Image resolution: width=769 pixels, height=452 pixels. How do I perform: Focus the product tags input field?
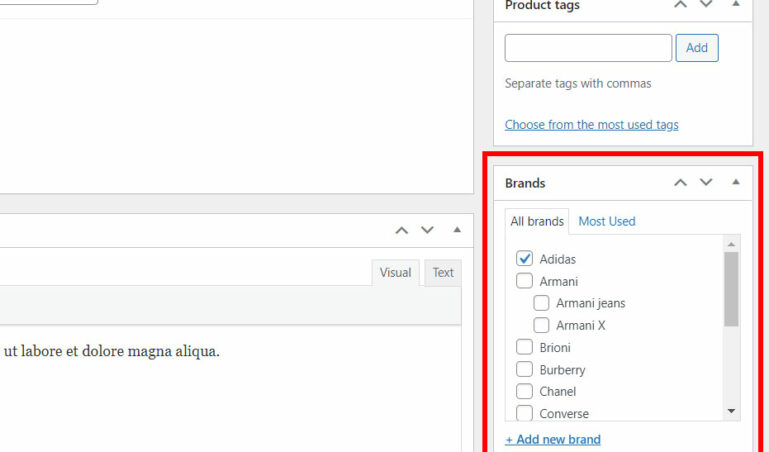(588, 48)
